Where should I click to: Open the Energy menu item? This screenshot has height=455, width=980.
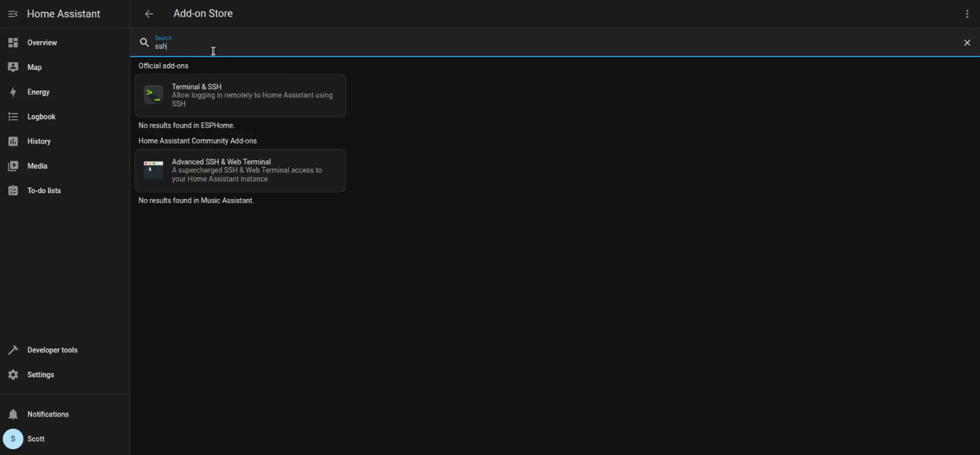(x=65, y=92)
